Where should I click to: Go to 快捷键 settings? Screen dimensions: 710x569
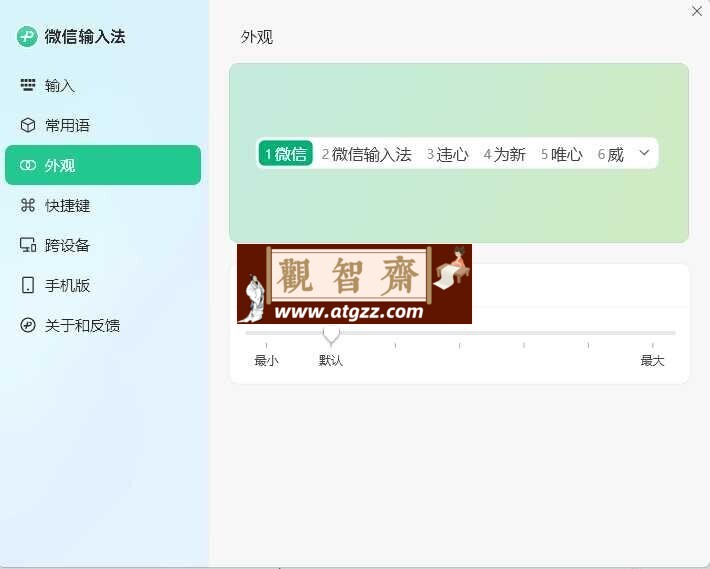(103, 205)
